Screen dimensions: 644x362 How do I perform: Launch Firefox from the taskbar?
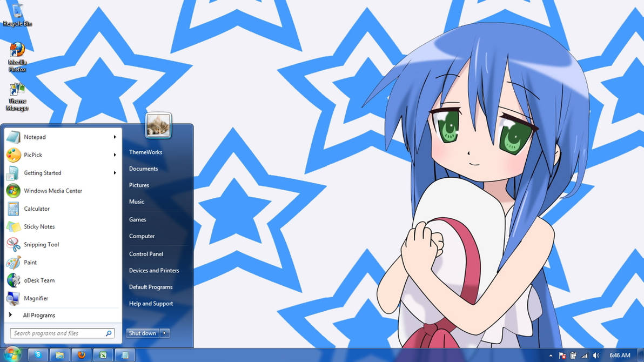(x=81, y=355)
